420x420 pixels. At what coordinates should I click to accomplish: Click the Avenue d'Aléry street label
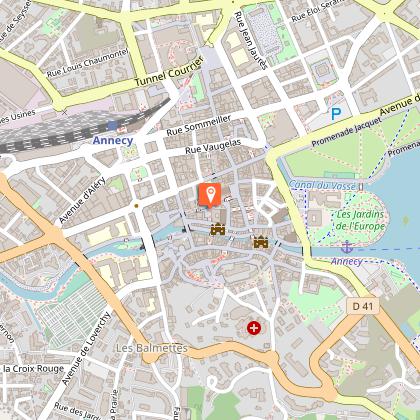pyautogui.click(x=82, y=200)
